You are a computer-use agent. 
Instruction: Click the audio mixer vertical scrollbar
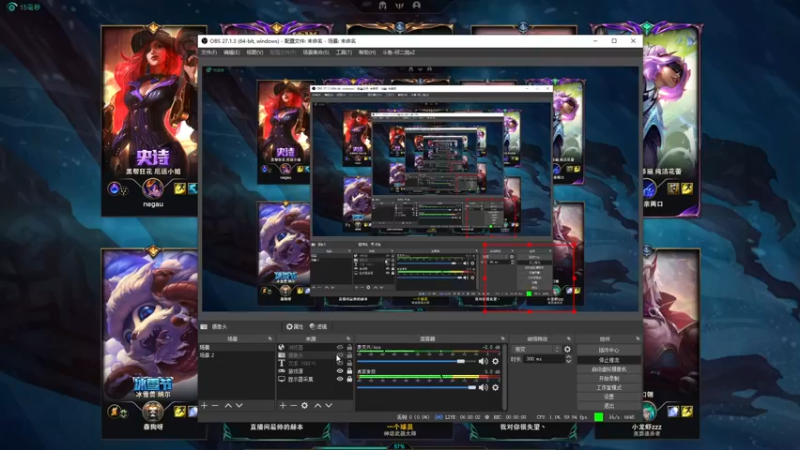[x=505, y=377]
